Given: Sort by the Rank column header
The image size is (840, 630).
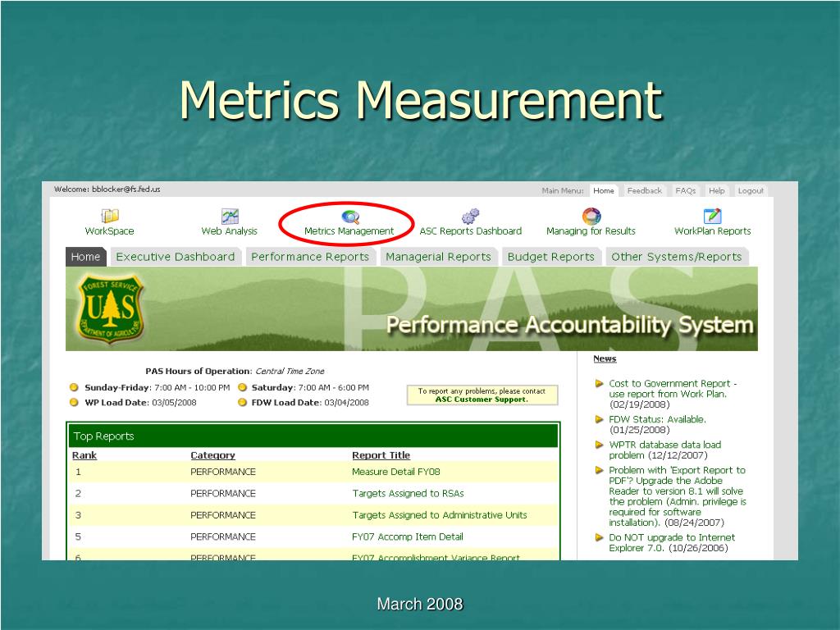Looking at the screenshot, I should 84,455.
